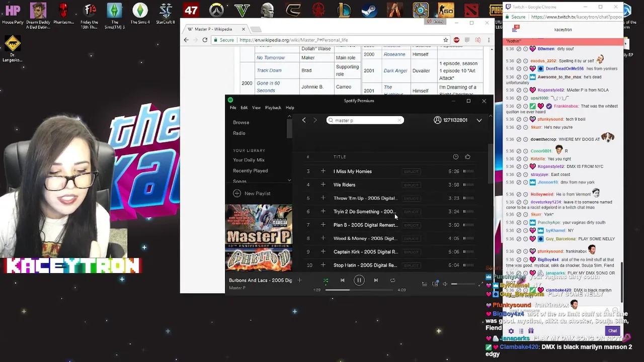Pause playback in the Spotify player
Viewport: 644px width, 362px height.
pyautogui.click(x=359, y=281)
